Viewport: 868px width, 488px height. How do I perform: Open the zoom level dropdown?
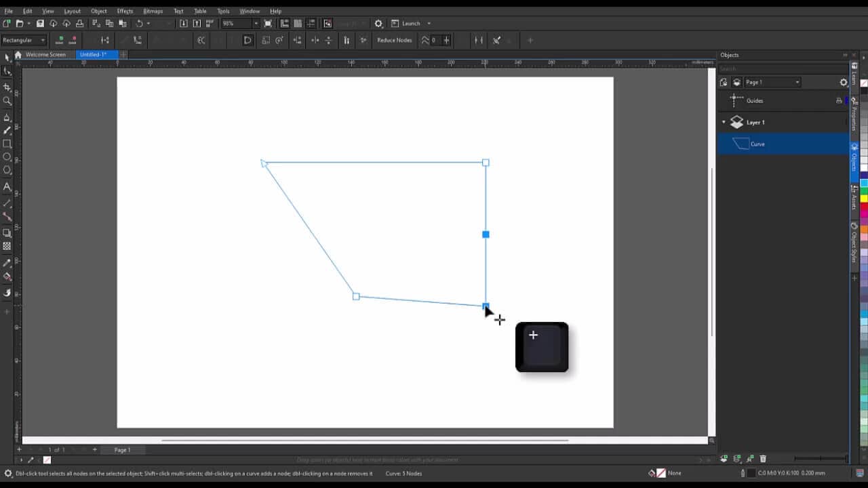click(256, 24)
